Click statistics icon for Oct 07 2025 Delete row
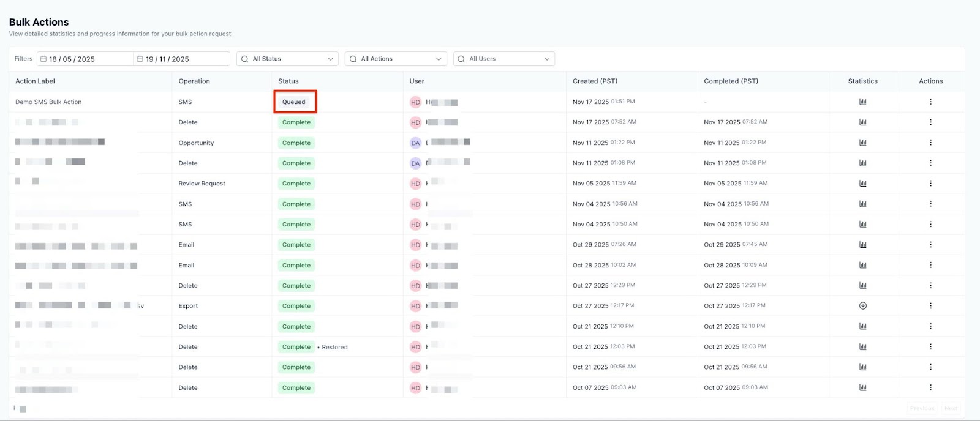Image resolution: width=980 pixels, height=421 pixels. 862,387
